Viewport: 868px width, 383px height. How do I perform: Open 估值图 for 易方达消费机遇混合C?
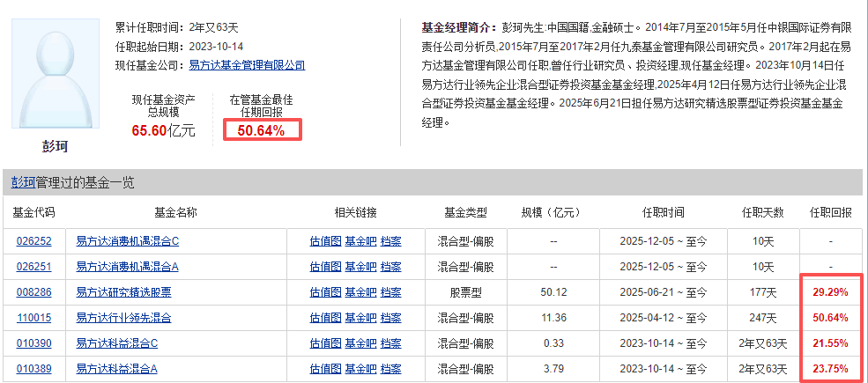[x=325, y=241]
